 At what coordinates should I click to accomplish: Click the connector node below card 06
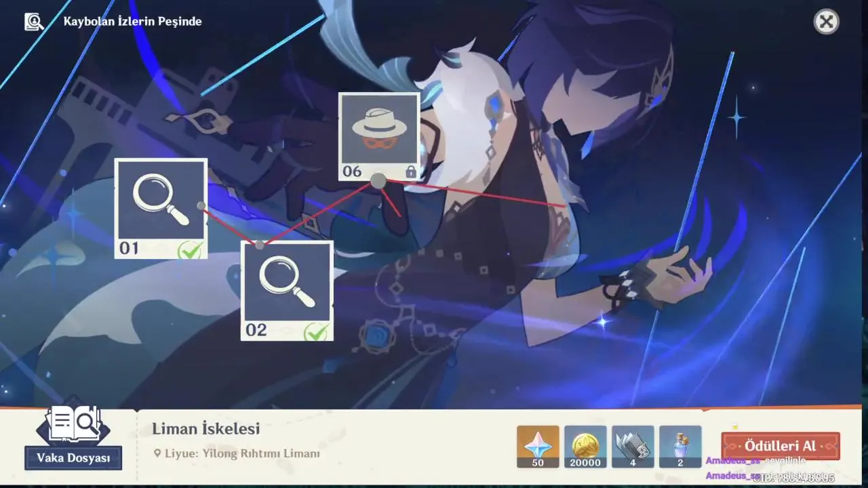click(378, 181)
